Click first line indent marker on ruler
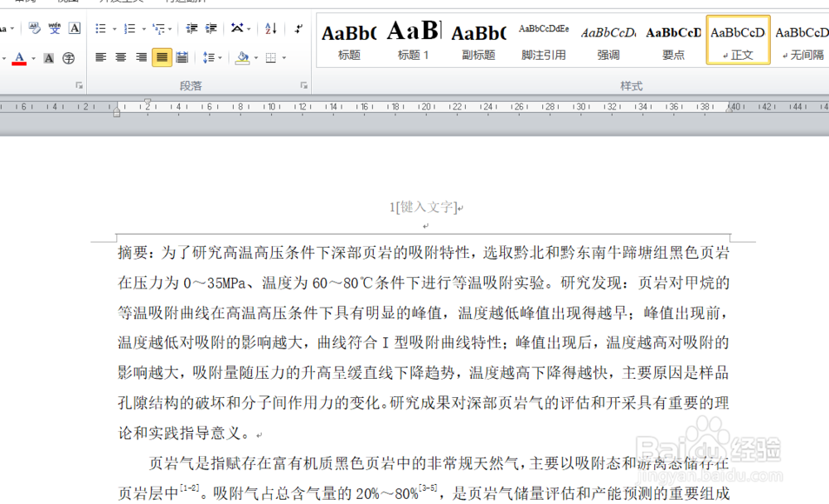 tap(148, 103)
